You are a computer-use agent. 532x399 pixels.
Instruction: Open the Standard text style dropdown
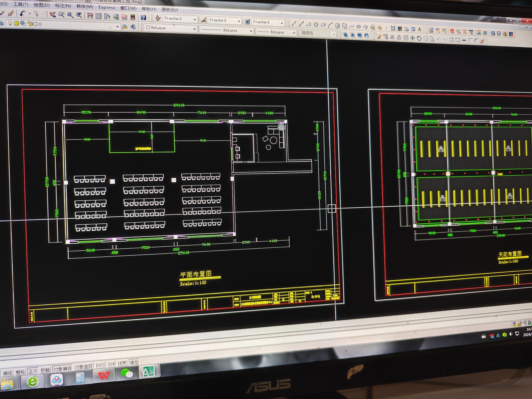coord(195,20)
